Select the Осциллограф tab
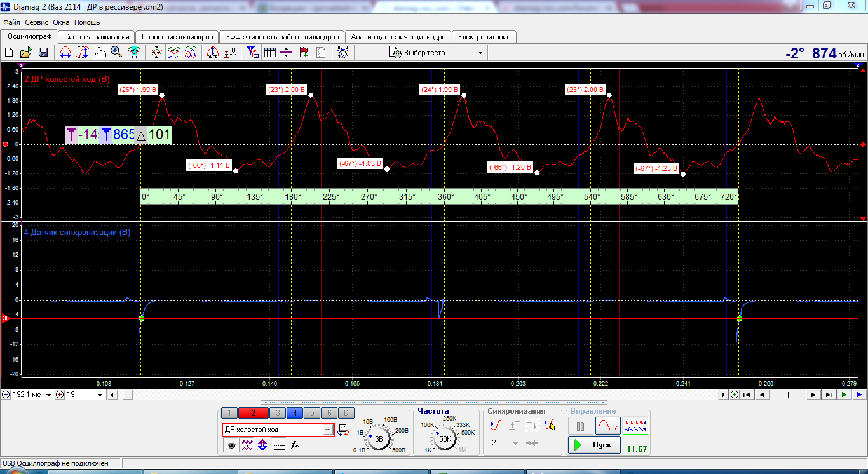 coord(29,36)
